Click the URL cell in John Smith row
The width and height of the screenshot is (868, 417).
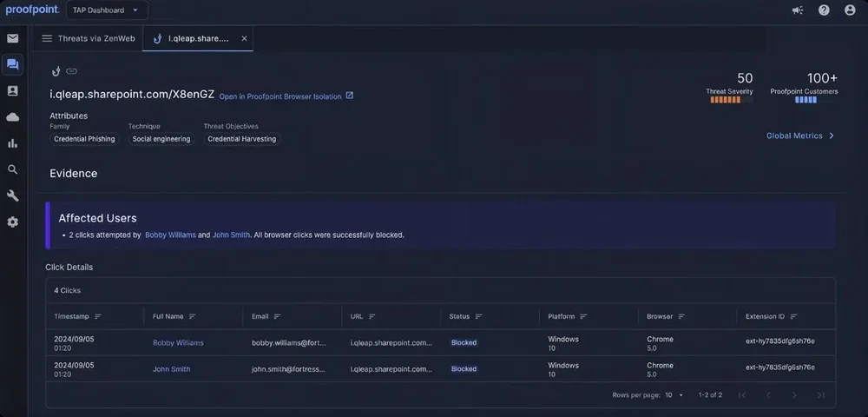(x=391, y=369)
